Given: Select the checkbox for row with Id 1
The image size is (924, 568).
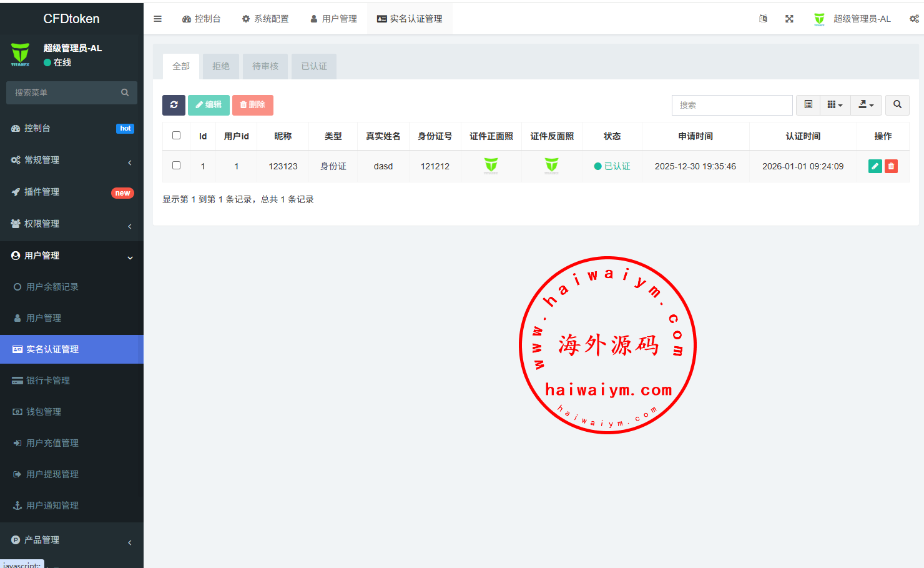Looking at the screenshot, I should [176, 166].
